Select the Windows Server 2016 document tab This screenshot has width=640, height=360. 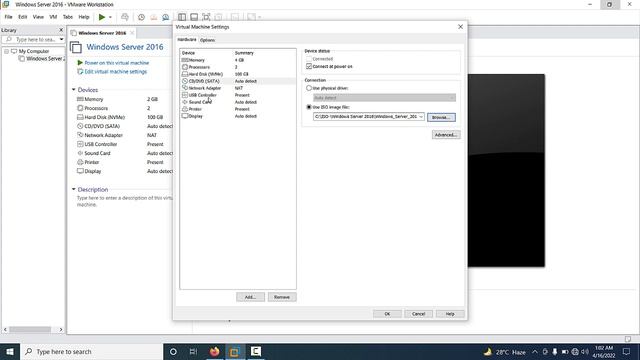tap(102, 33)
